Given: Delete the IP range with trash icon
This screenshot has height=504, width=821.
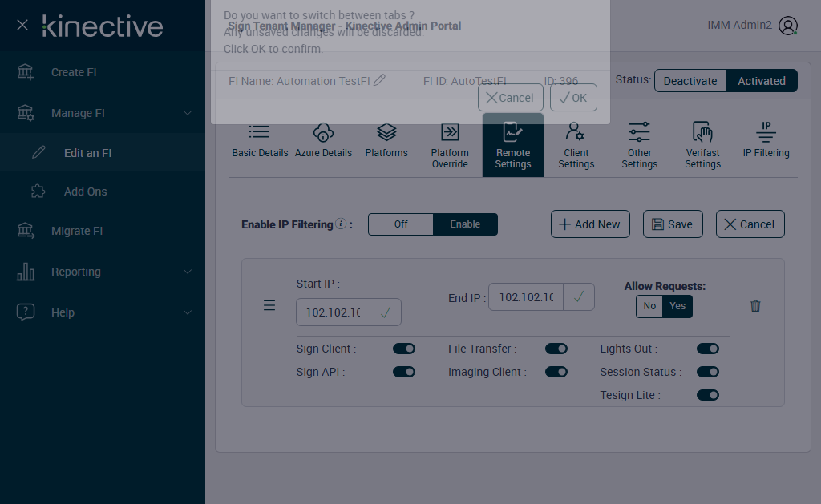Looking at the screenshot, I should coord(755,305).
